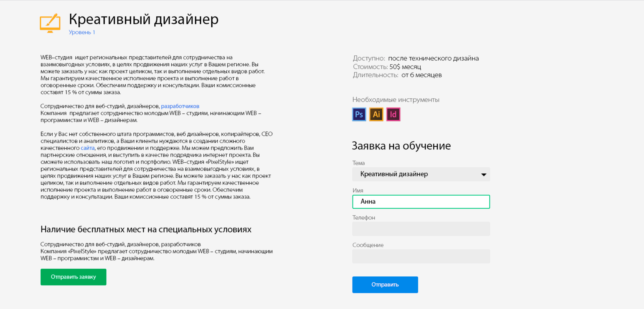644x309 pixels.
Task: Click the Photoshop Ps icon
Action: pyautogui.click(x=359, y=115)
